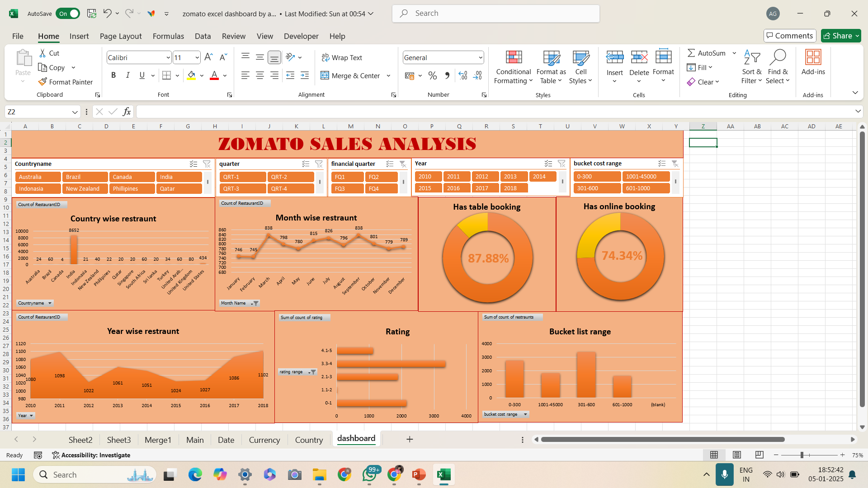Toggle multi-select on bucket cost range slicer
This screenshot has height=488, width=868.
[x=662, y=164]
